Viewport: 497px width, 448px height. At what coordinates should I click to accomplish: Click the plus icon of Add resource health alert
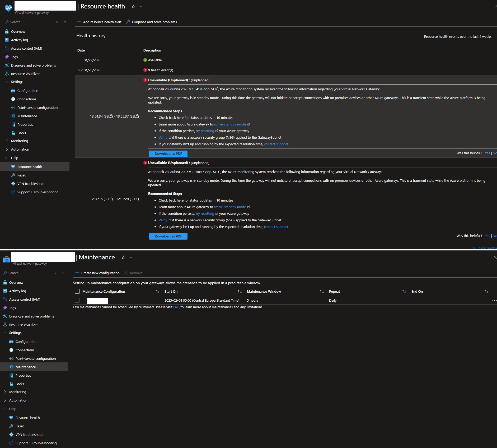click(79, 22)
